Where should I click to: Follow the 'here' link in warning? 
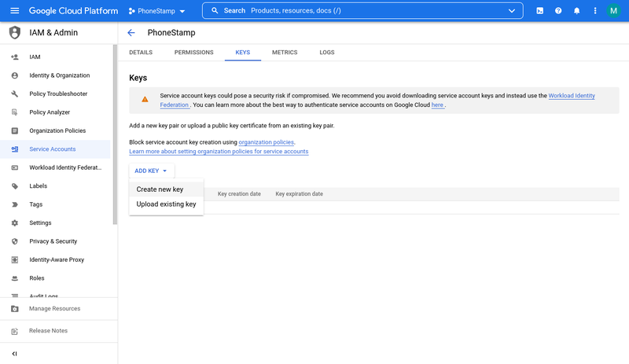(x=437, y=105)
